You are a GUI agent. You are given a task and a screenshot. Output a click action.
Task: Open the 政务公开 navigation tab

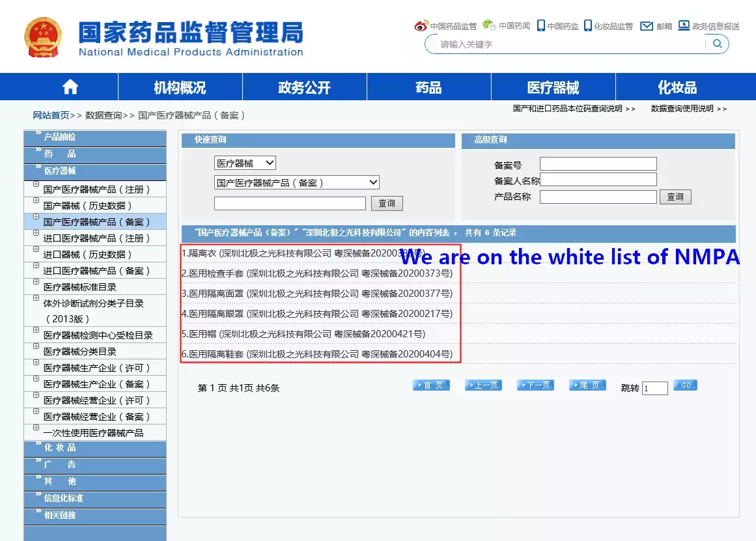tap(304, 87)
